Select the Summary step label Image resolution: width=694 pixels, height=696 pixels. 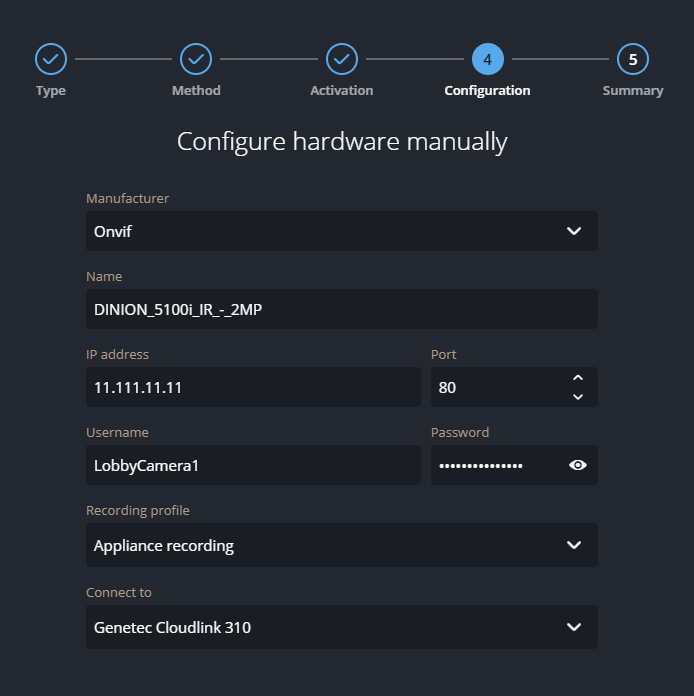point(633,91)
